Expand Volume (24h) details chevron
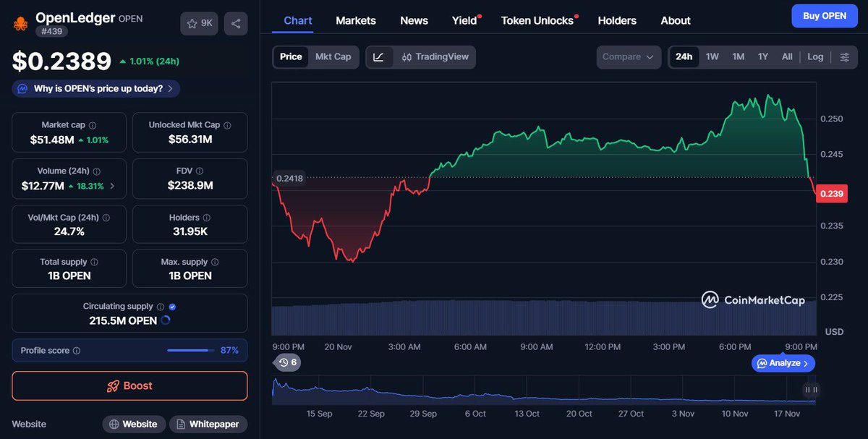The height and width of the screenshot is (439, 868). pyautogui.click(x=112, y=186)
